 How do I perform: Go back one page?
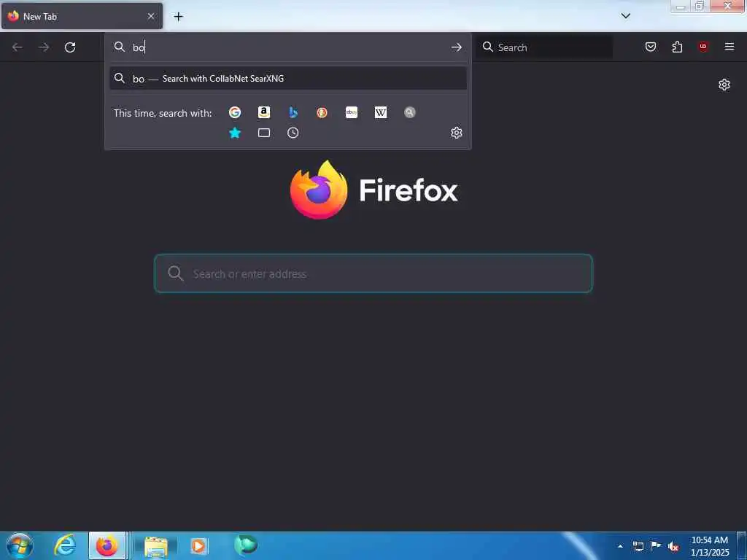(18, 47)
